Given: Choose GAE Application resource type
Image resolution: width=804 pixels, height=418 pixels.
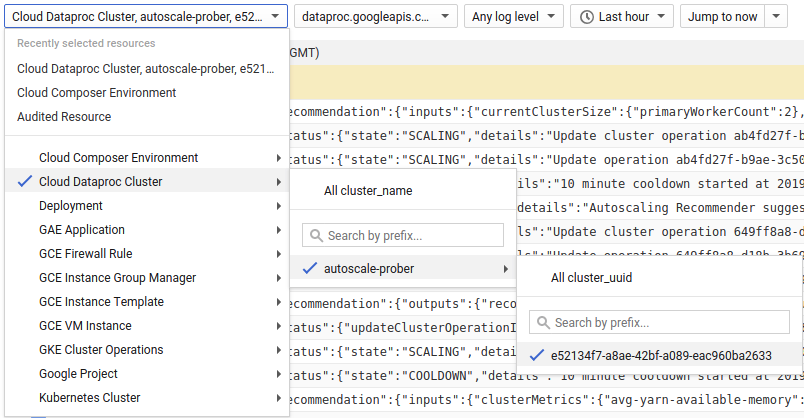Looking at the screenshot, I should tap(82, 230).
